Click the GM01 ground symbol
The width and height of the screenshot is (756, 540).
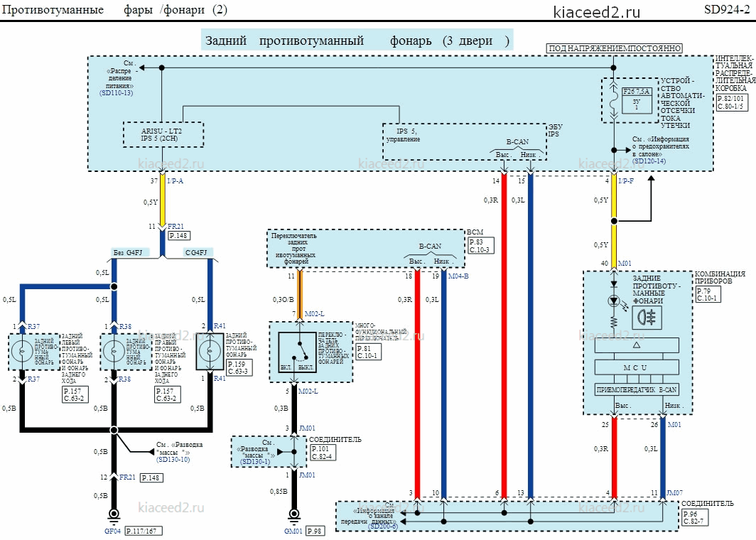[293, 516]
